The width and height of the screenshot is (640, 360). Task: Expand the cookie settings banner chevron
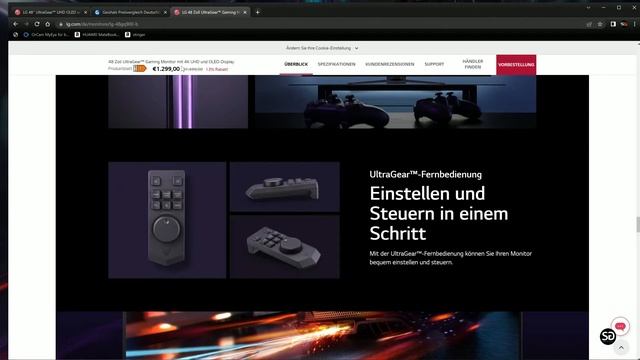pos(356,48)
